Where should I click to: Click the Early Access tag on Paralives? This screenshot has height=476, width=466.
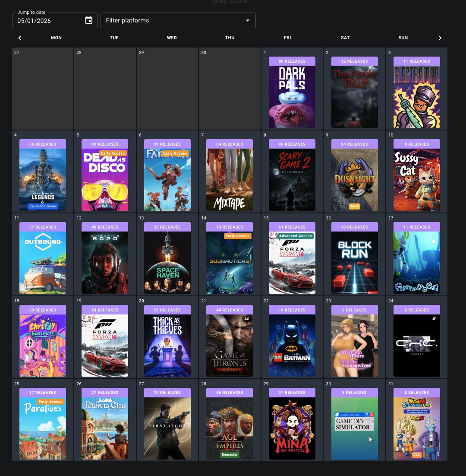coord(50,402)
